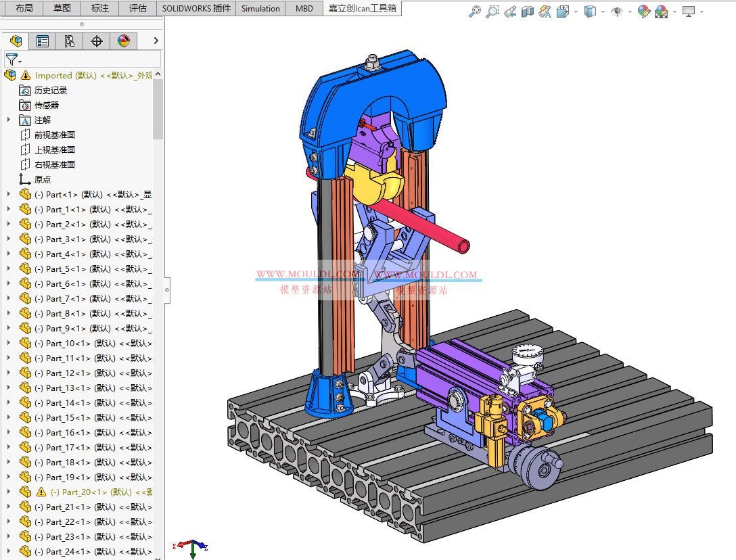Toggle the View Settings monitor icon
Screen dimensions: 736x560
click(688, 11)
